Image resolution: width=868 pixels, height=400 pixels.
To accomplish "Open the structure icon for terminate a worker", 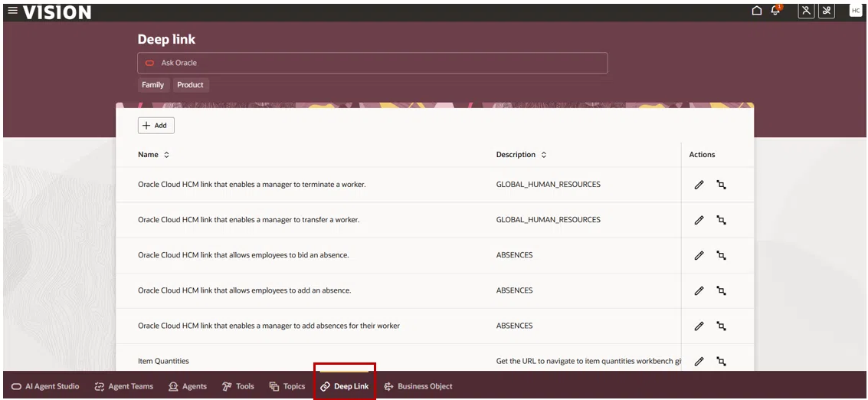I will coord(721,185).
